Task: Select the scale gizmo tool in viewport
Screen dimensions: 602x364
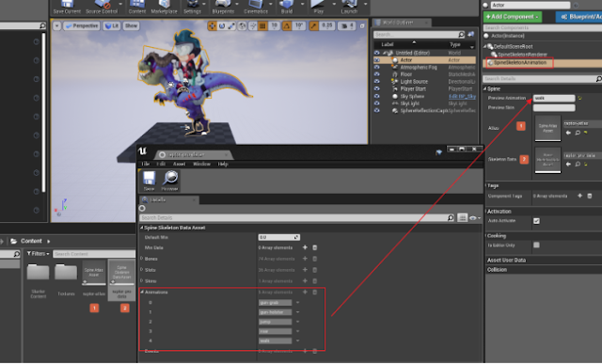Action: pyautogui.click(x=231, y=25)
